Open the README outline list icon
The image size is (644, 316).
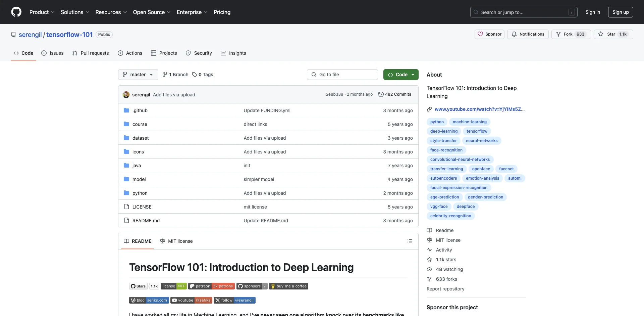410,241
